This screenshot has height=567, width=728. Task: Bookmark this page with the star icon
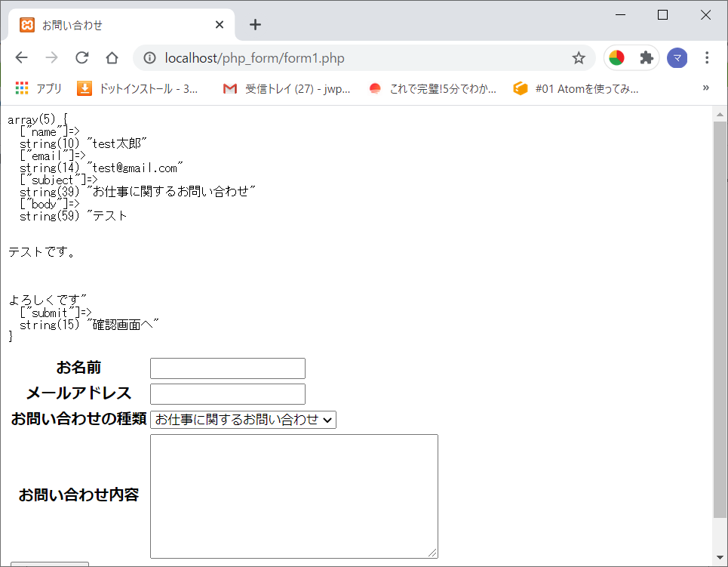[579, 58]
